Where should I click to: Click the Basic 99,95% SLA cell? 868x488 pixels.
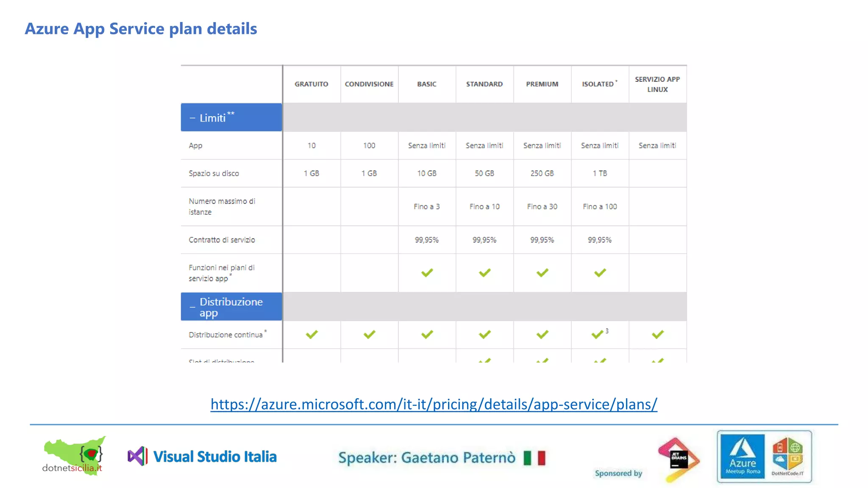click(x=427, y=240)
